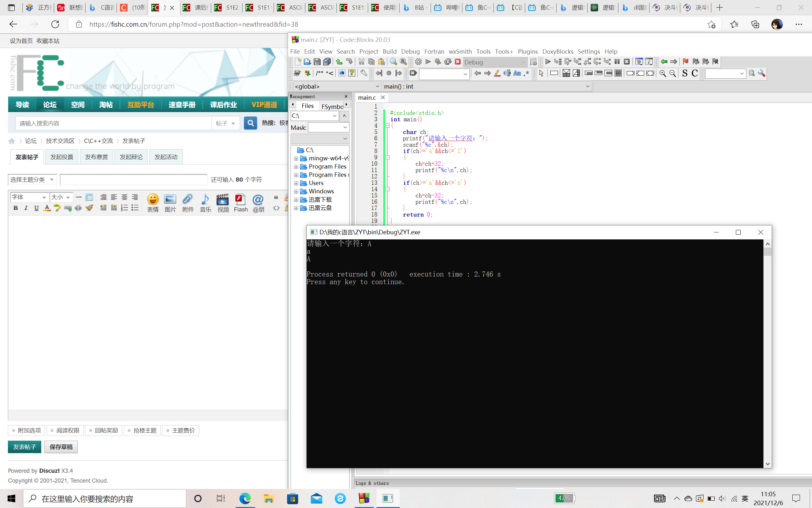Select the 抢楼主题 option
812x508 pixels.
[142, 431]
